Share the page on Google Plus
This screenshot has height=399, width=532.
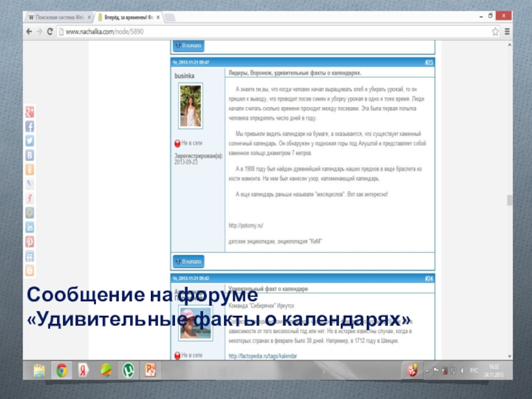[x=30, y=112]
